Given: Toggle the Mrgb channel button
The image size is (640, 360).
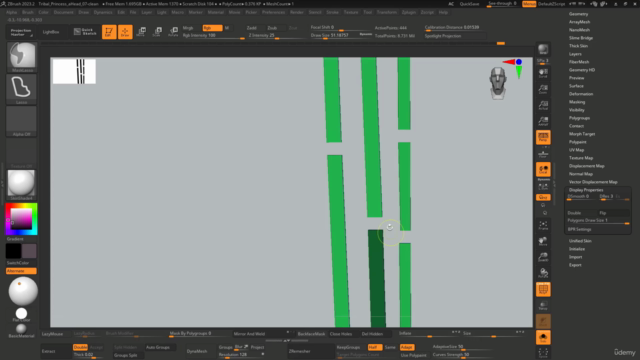Looking at the screenshot, I should [188, 28].
